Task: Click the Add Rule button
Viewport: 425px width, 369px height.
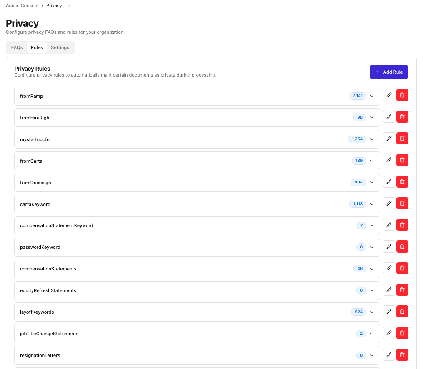Action: click(389, 72)
